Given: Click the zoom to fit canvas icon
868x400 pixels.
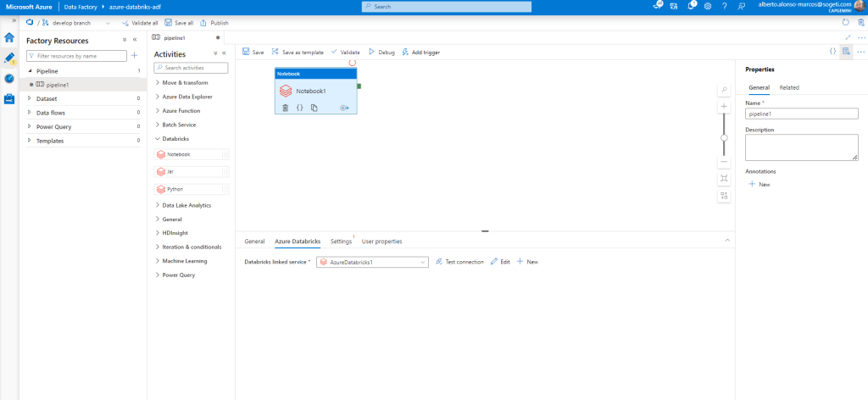Looking at the screenshot, I should (x=724, y=179).
